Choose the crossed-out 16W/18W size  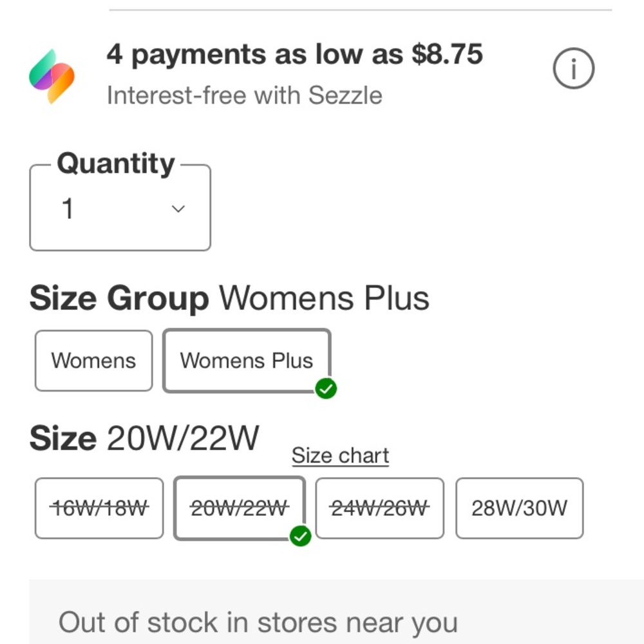click(99, 508)
